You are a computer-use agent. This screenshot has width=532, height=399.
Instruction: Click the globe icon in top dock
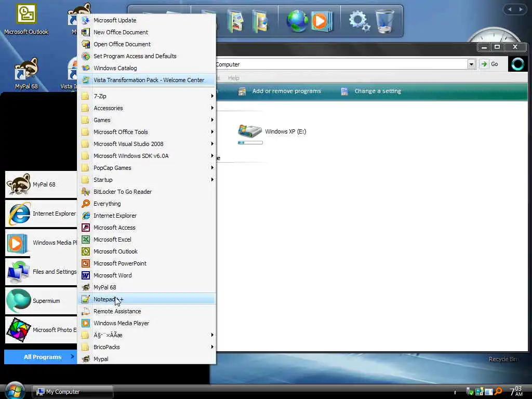pos(297,21)
